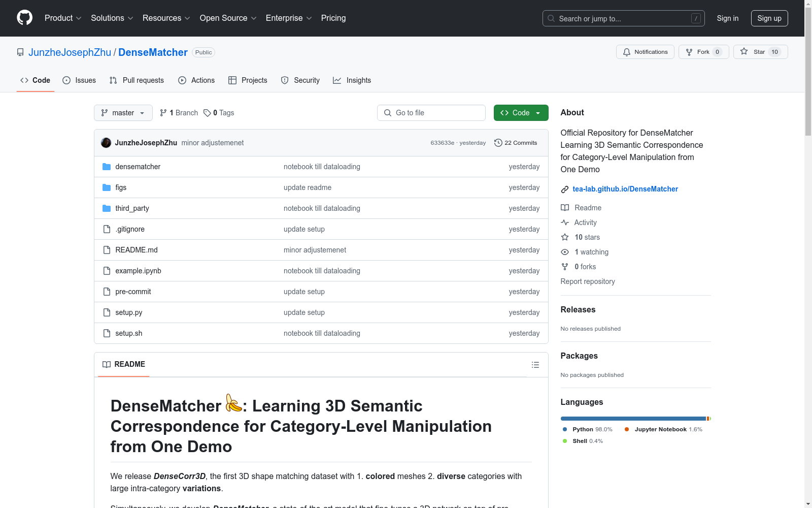Open Notifications for this repository

tap(645, 52)
